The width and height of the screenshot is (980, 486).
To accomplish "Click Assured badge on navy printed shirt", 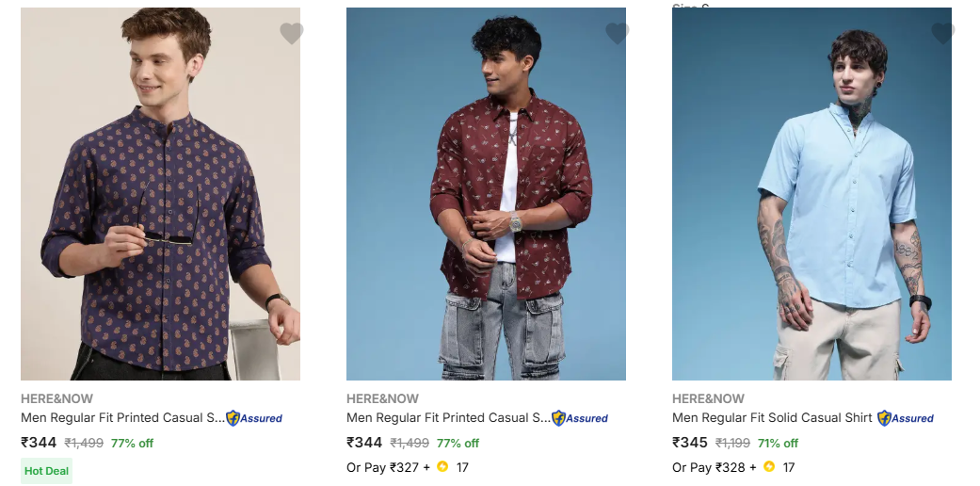I will click(x=254, y=418).
